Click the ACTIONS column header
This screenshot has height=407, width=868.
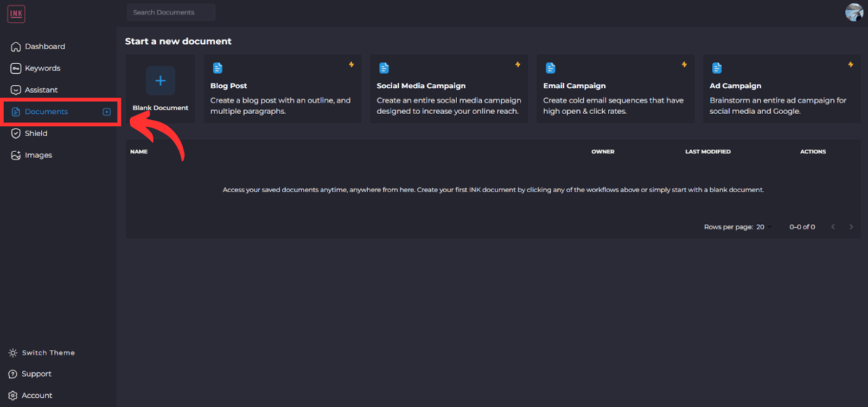pyautogui.click(x=813, y=152)
